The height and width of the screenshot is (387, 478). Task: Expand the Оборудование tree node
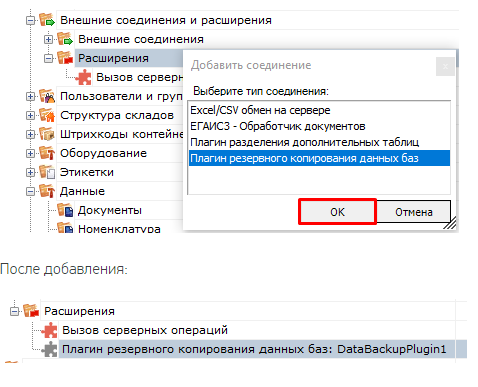pos(30,153)
